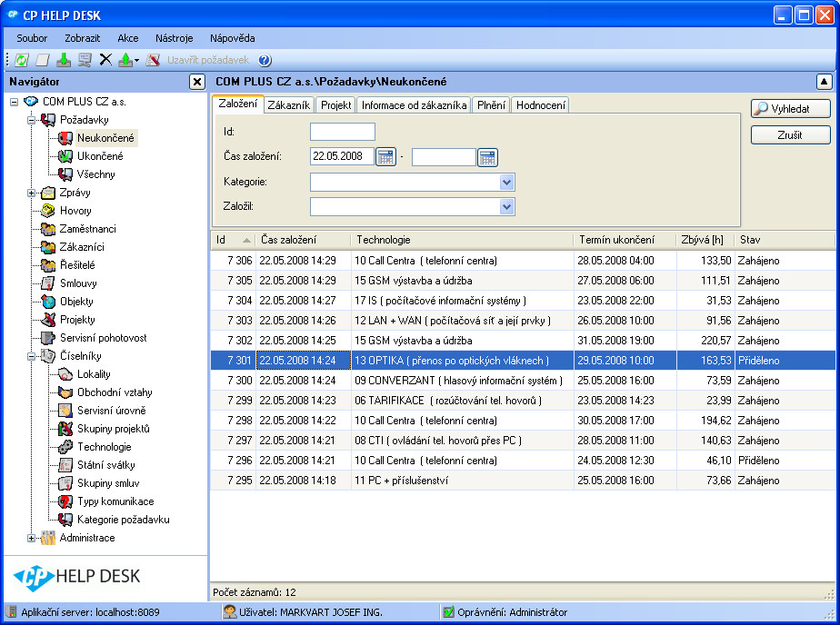
Task: Click into the Id input field
Action: tap(343, 132)
